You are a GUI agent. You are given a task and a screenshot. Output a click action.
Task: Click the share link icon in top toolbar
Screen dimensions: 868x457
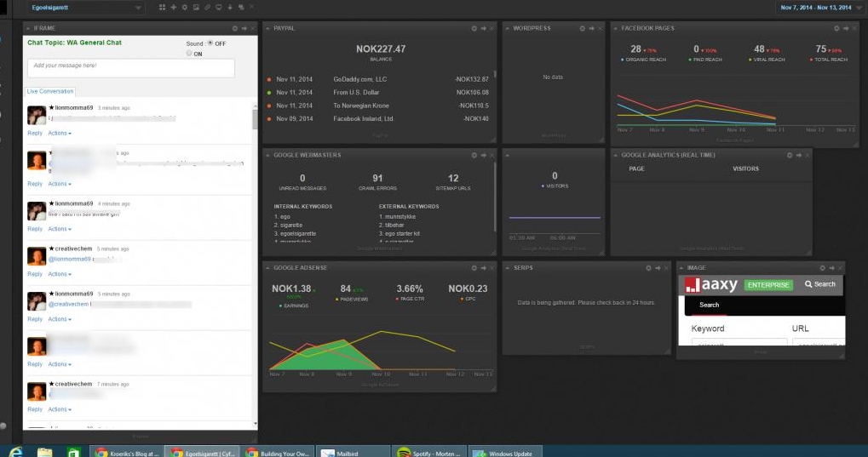click(207, 7)
